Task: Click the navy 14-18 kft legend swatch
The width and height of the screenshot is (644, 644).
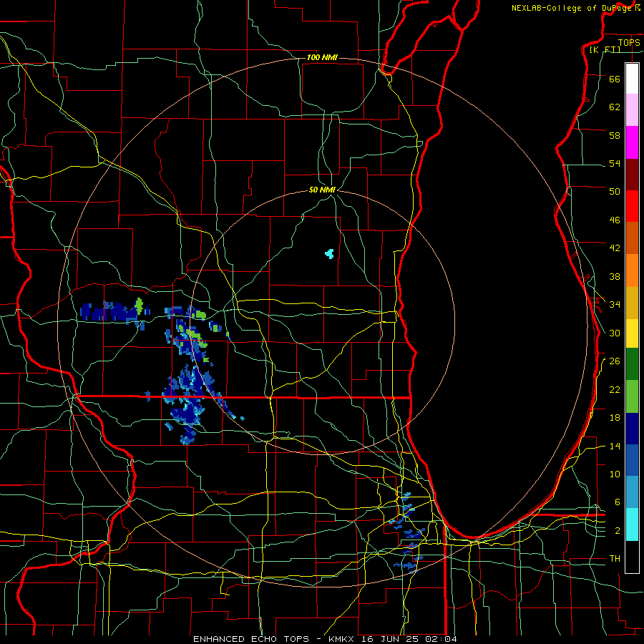Action: 632,429
